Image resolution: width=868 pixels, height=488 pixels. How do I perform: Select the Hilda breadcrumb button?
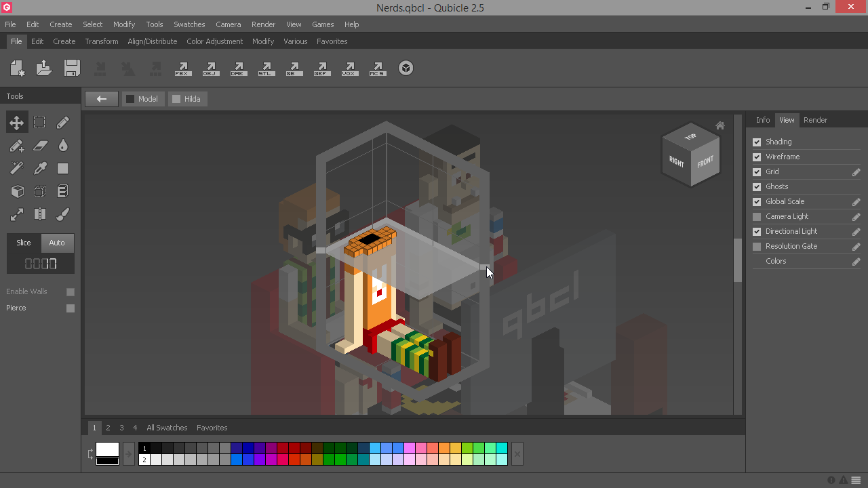coord(188,99)
